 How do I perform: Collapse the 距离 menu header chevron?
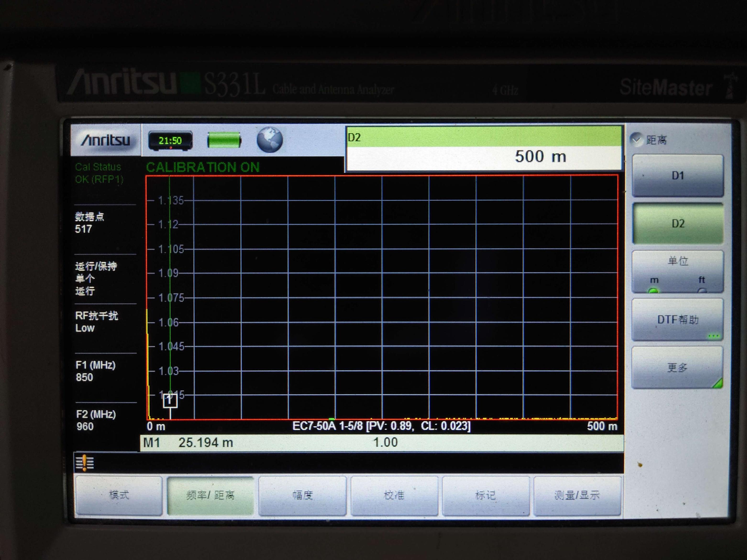click(636, 139)
